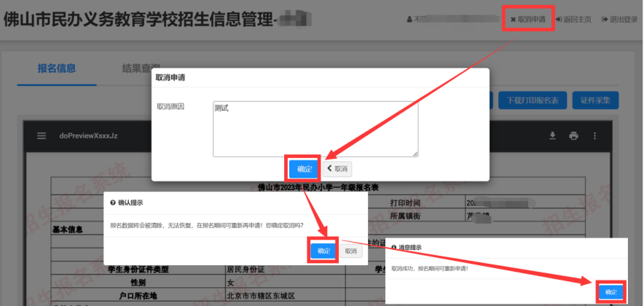Click the 佛山市2023年民办小学一年级报名表 heading

pos(318,188)
